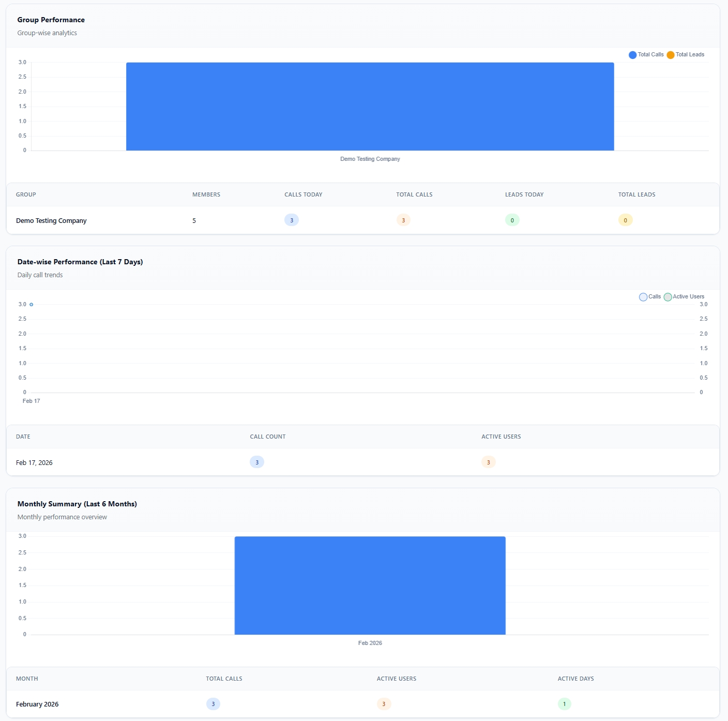This screenshot has width=728, height=721.
Task: Click the orange Total Leads legend dot
Action: click(670, 54)
